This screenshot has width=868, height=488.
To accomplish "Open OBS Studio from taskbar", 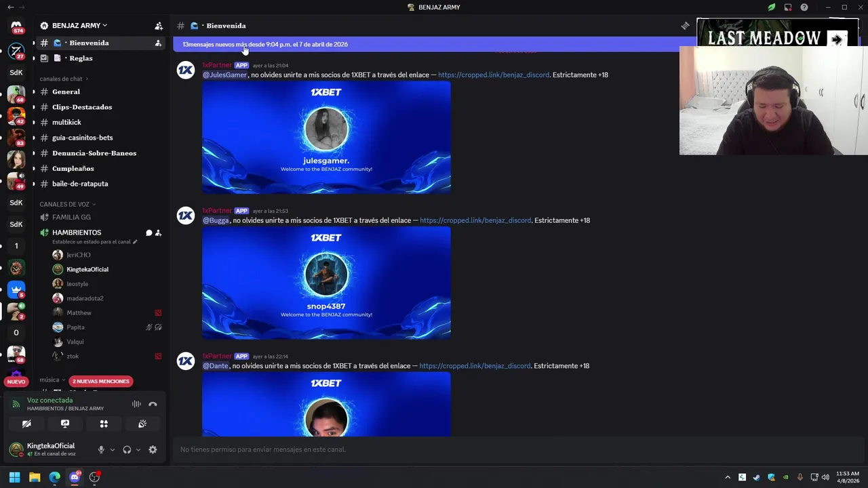I will coord(94,477).
